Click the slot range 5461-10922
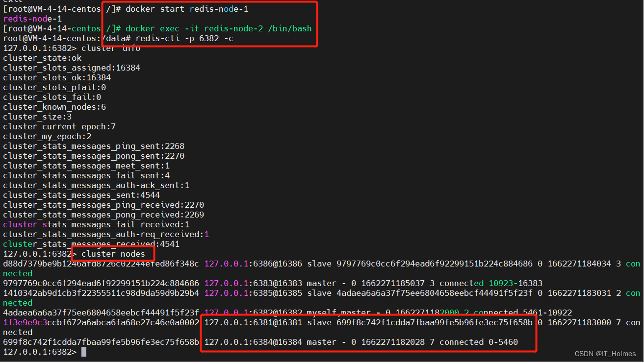 pyautogui.click(x=545, y=313)
